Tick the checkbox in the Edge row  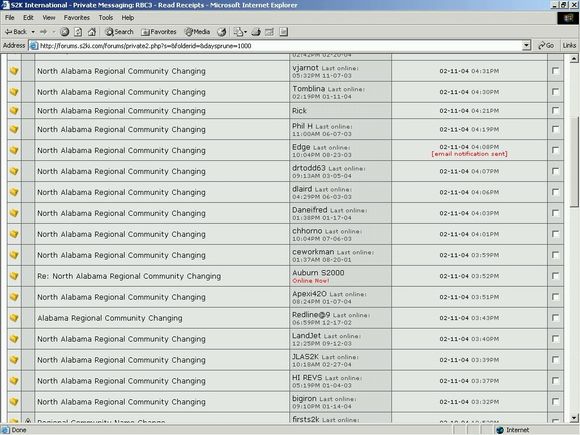[x=555, y=150]
